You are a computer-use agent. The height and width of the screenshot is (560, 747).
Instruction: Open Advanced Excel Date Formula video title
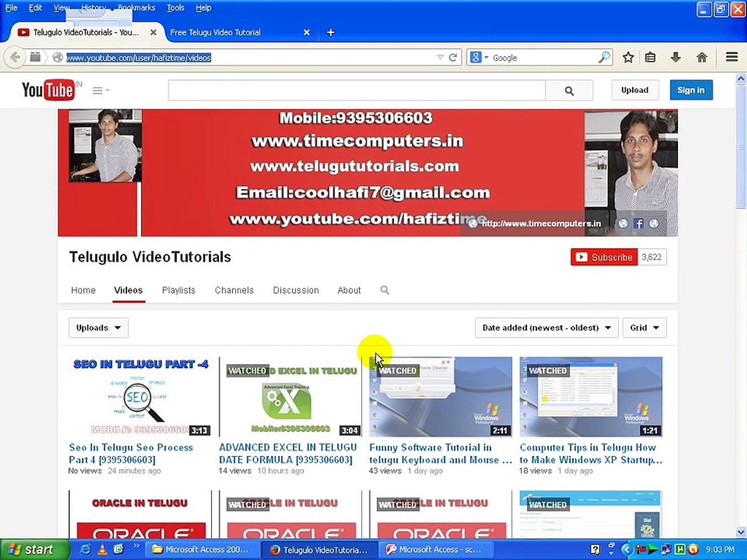(x=288, y=454)
